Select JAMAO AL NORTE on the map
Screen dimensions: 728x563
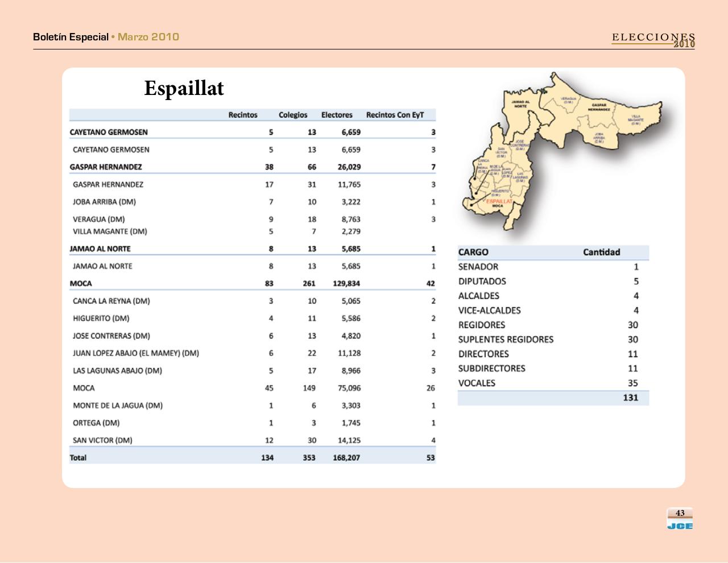pyautogui.click(x=520, y=104)
